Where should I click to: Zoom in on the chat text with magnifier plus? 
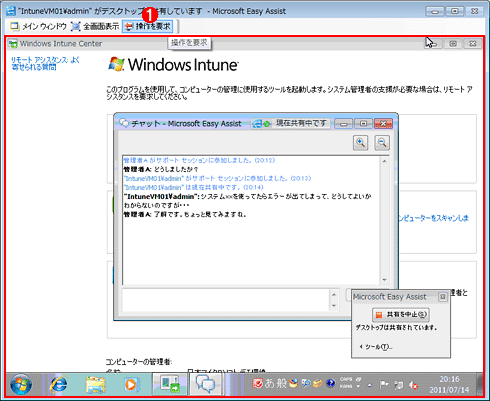(360, 143)
